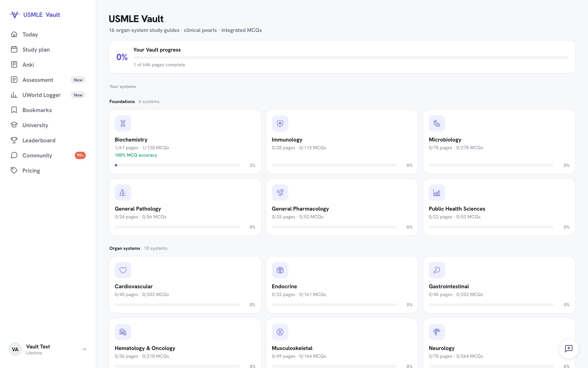
Task: Click the Immunology shield icon
Action: (x=280, y=123)
